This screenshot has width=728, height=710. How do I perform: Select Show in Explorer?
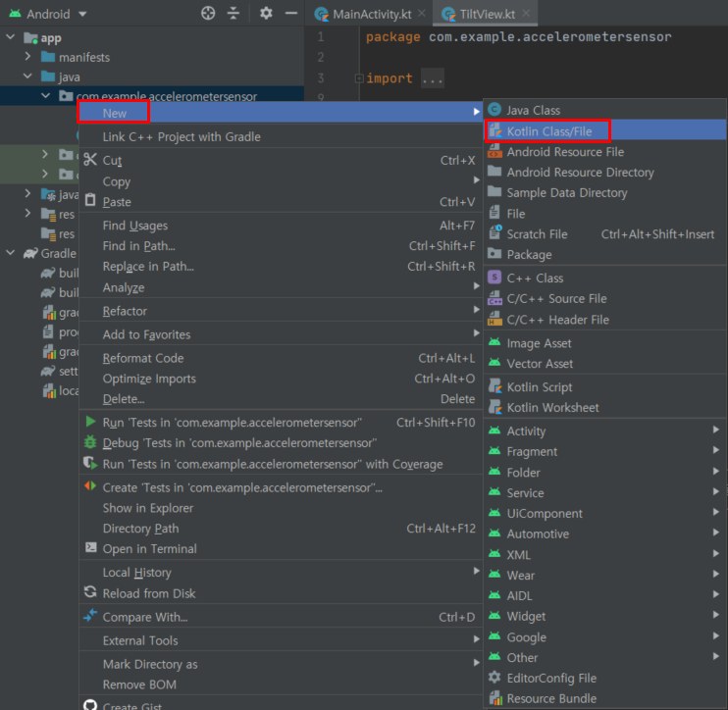pos(281,508)
